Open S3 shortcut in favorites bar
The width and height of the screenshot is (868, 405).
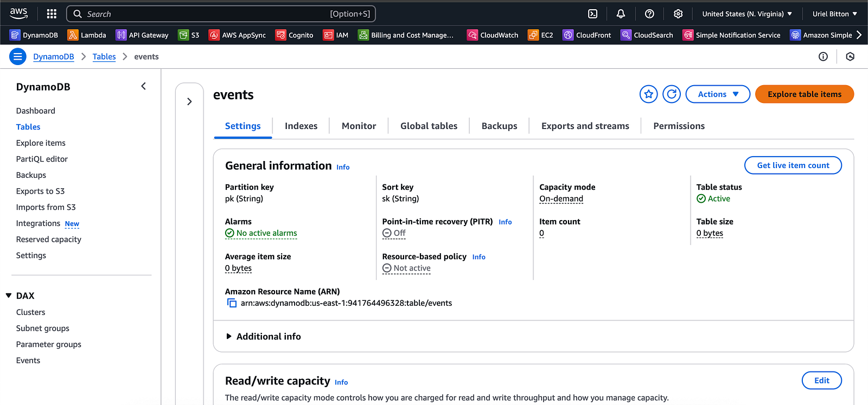[189, 35]
